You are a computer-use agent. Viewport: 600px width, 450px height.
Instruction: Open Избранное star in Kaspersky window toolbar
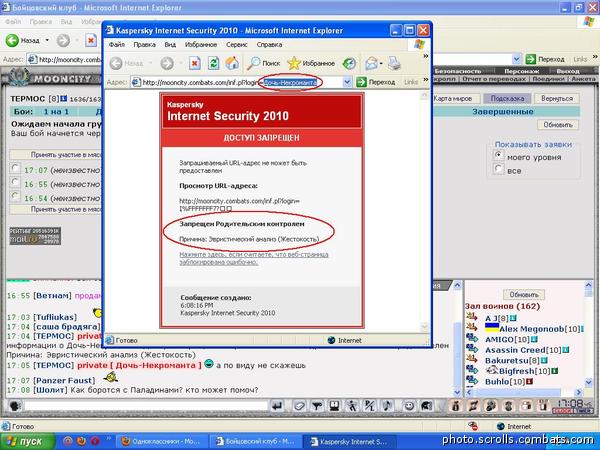tap(311, 63)
